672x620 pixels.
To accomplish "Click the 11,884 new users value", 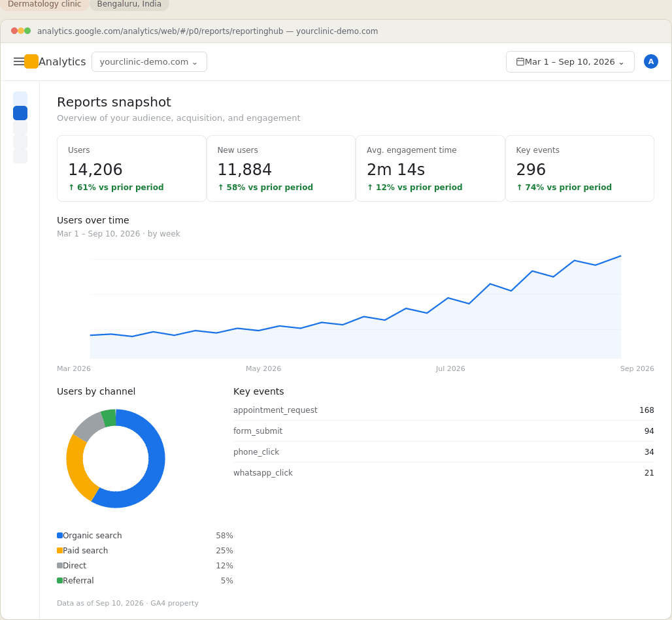I will click(x=244, y=170).
